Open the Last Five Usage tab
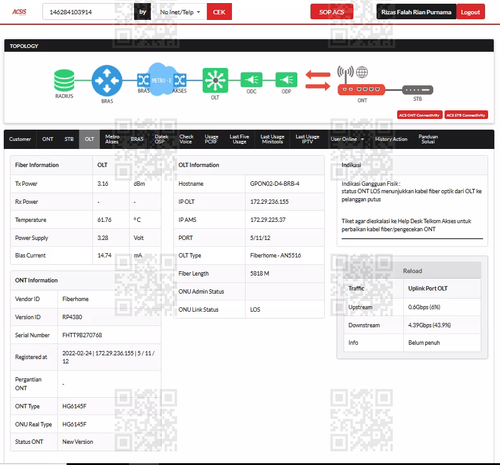Image resolution: width=500 pixels, height=465 pixels. (x=239, y=139)
